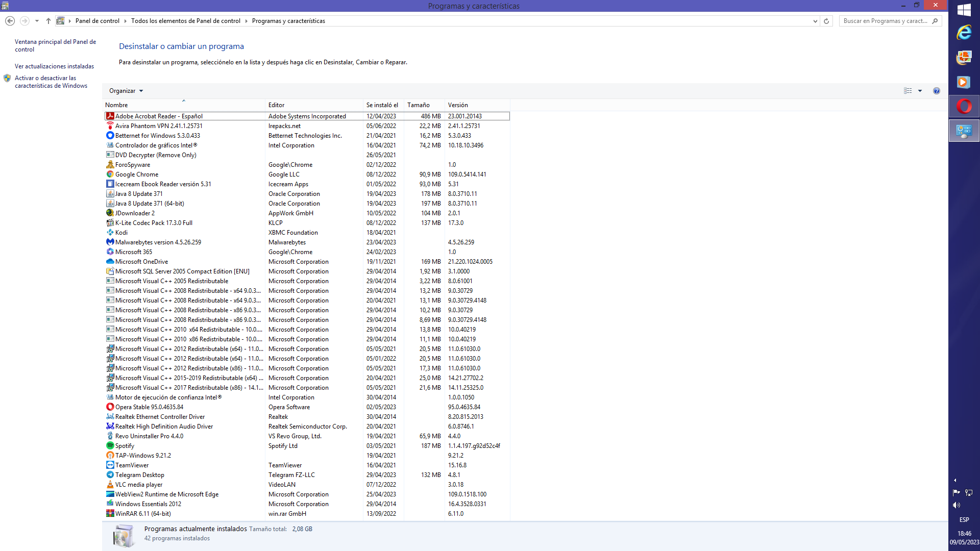The image size is (980, 551).
Task: Select DVD Decrypter (Remove Only)
Action: [x=307, y=155]
